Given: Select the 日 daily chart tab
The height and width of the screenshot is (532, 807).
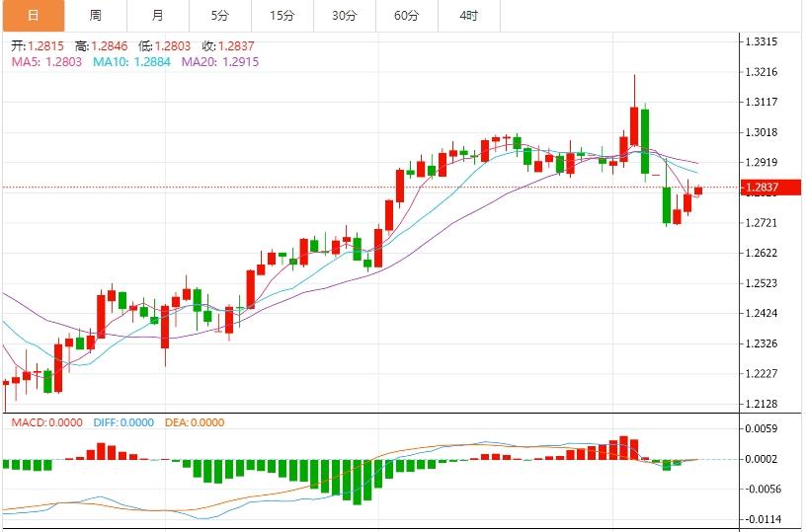Looking at the screenshot, I should click(33, 16).
